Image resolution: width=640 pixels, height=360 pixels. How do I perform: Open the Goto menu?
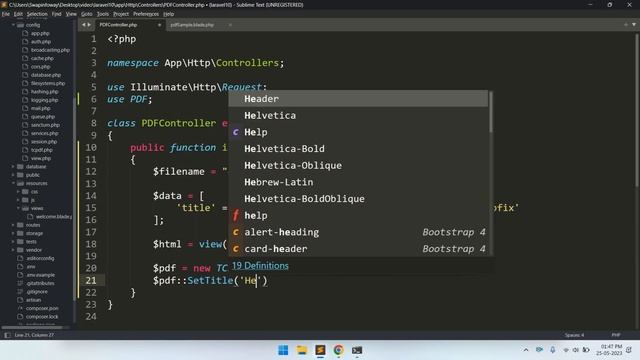point(87,14)
